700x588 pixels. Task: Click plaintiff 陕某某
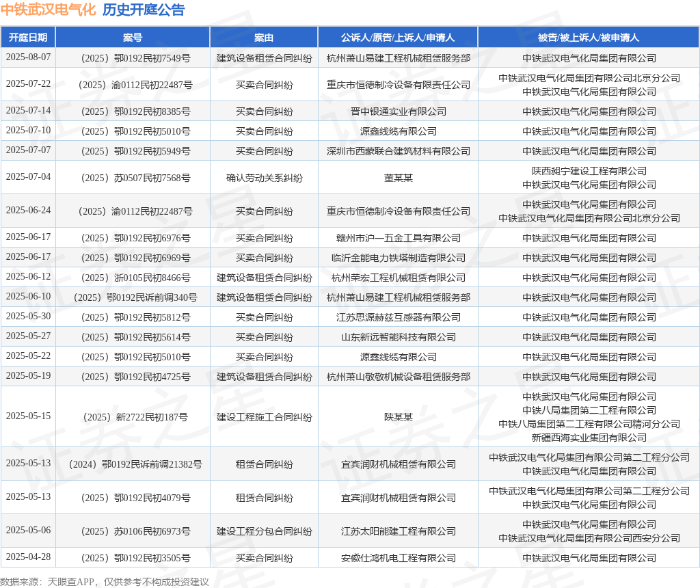pyautogui.click(x=399, y=417)
